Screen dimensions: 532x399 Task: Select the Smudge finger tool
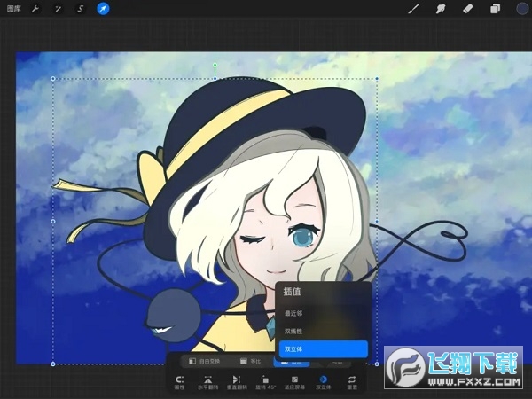tap(441, 9)
